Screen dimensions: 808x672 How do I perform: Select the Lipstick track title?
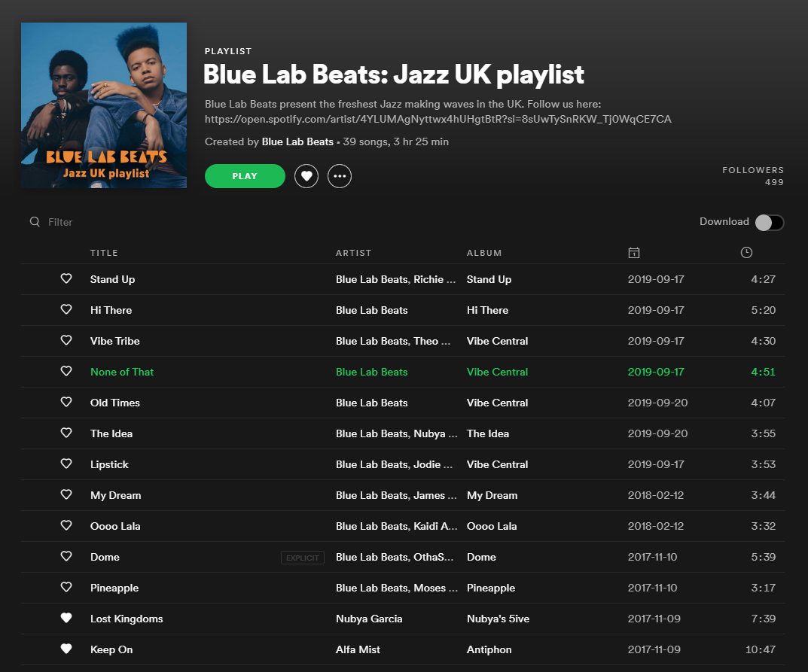[x=109, y=464]
